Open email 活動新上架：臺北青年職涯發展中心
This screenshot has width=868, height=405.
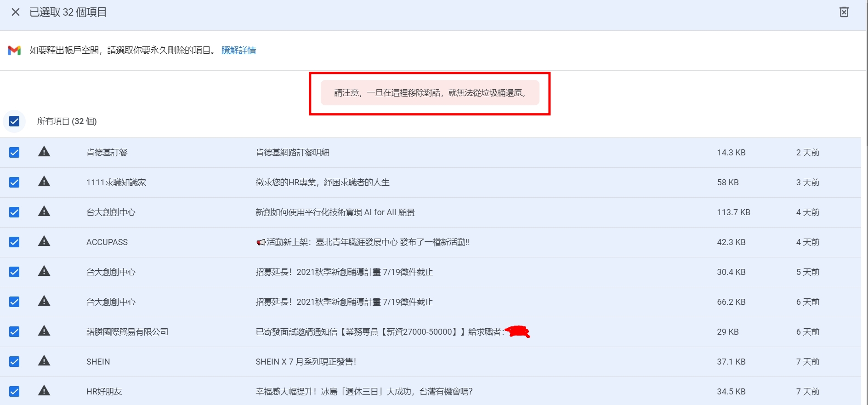point(363,242)
